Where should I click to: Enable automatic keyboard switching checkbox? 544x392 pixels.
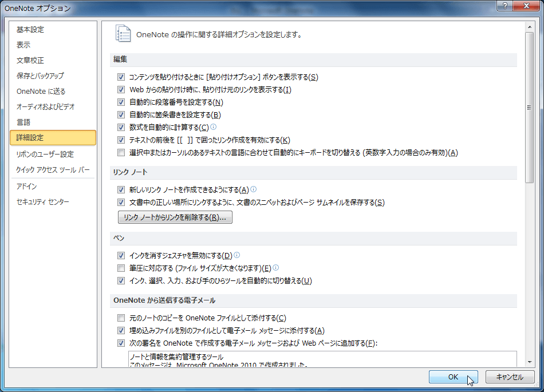pos(121,152)
